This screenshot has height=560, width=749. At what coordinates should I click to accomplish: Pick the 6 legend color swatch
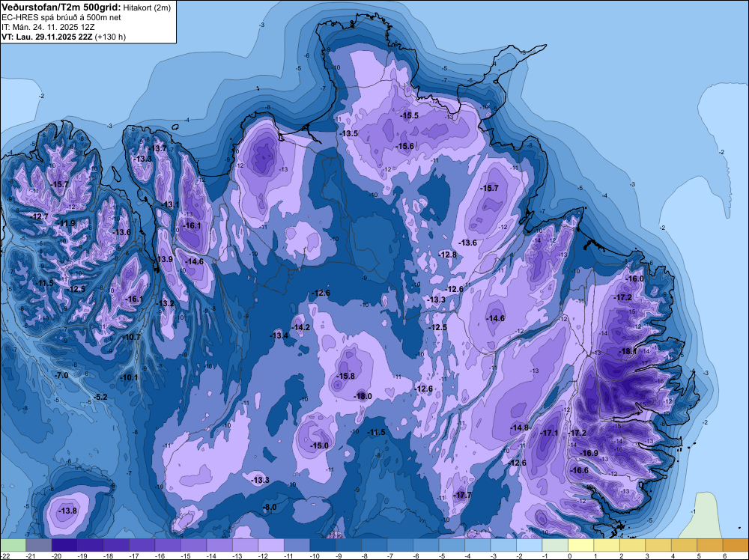click(736, 545)
